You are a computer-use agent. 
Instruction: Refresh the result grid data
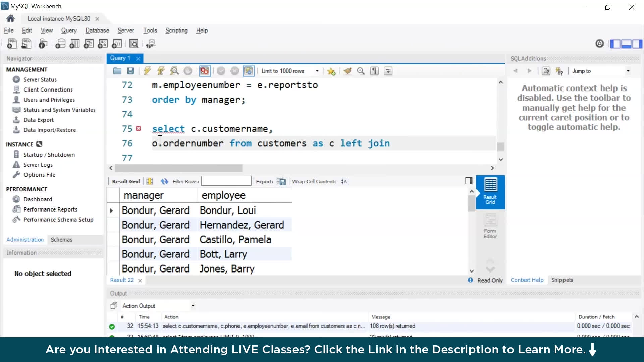pos(164,181)
